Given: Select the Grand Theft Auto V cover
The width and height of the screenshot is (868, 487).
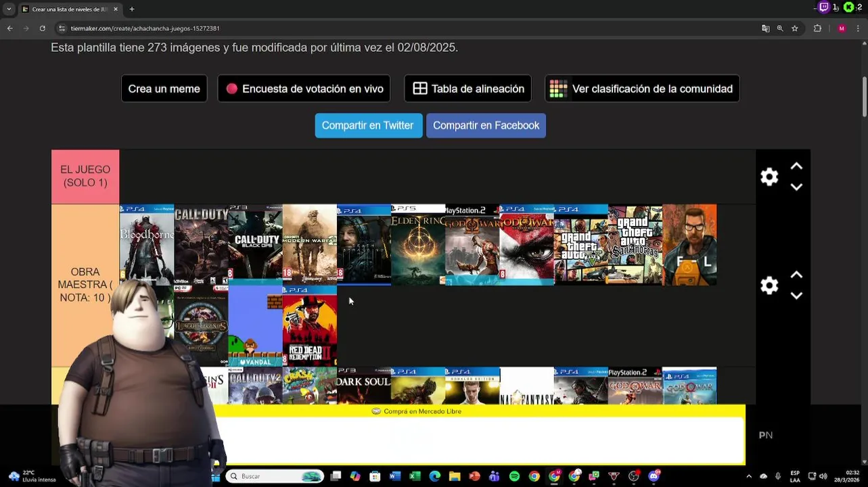Looking at the screenshot, I should 581,245.
